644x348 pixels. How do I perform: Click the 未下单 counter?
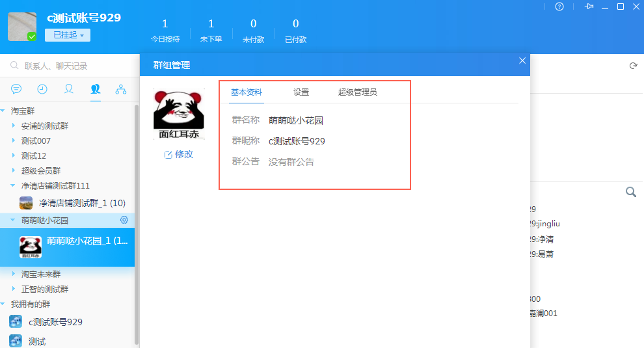[211, 31]
